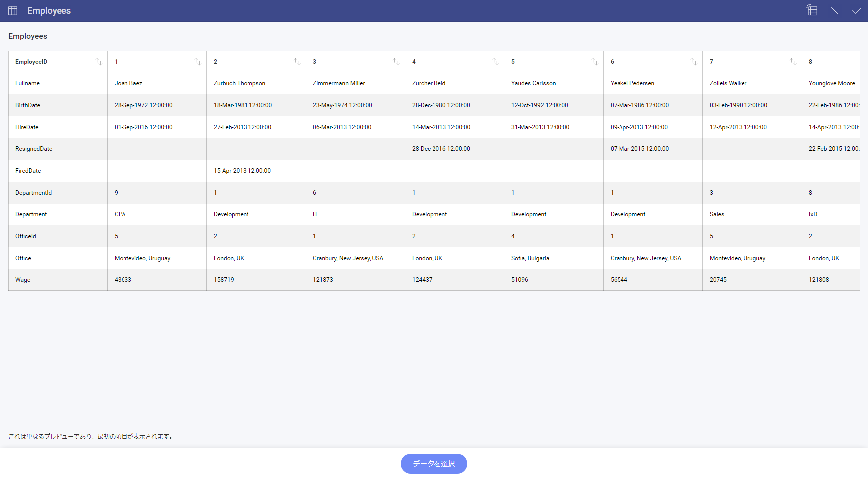The width and height of the screenshot is (868, 479).
Task: Close the Employees dialog with X
Action: click(835, 11)
